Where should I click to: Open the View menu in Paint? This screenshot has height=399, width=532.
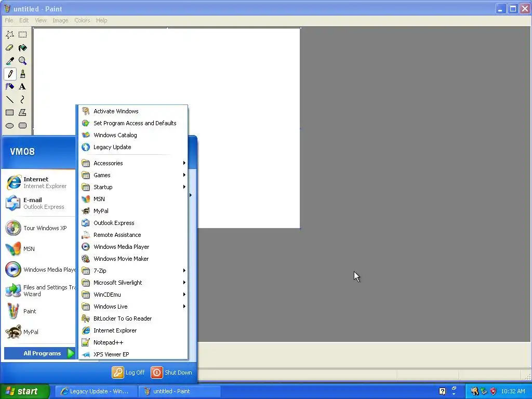click(41, 20)
